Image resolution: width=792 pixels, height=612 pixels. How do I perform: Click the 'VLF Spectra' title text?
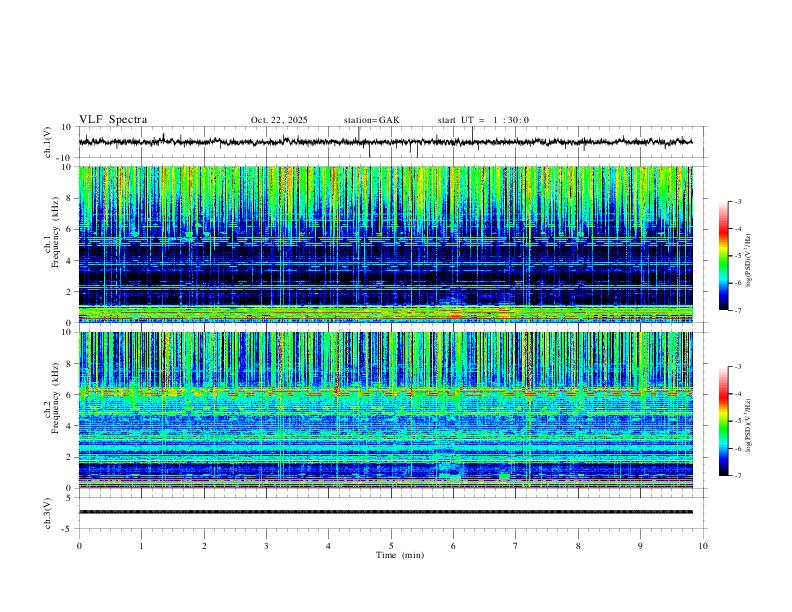click(113, 119)
